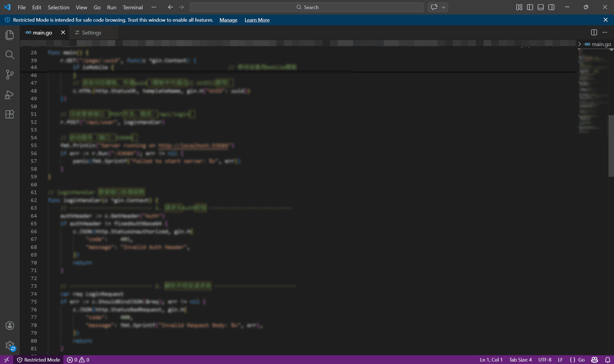Open the errors and warnings indicator
Image resolution: width=614 pixels, height=364 pixels.
[x=78, y=360]
